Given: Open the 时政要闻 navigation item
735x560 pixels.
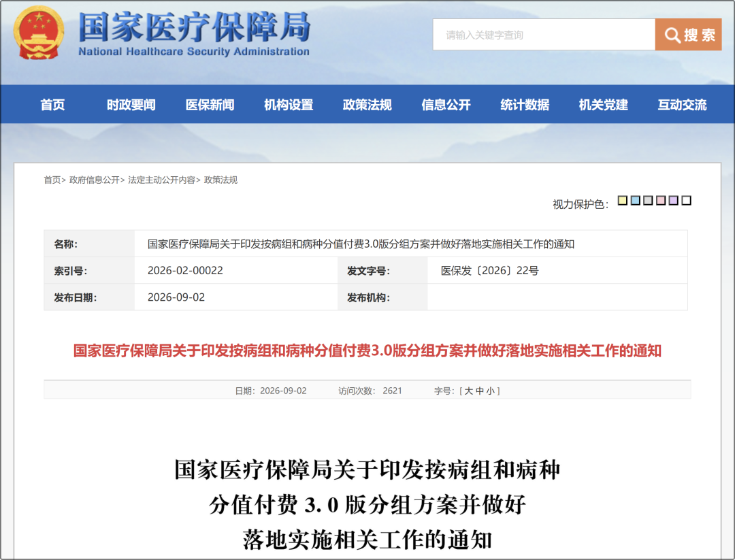Looking at the screenshot, I should [131, 105].
